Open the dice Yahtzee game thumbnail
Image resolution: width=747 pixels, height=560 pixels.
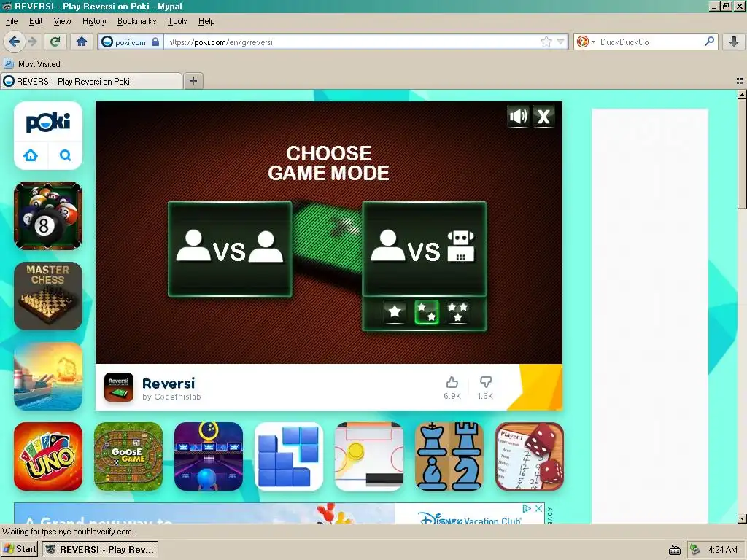pos(530,456)
